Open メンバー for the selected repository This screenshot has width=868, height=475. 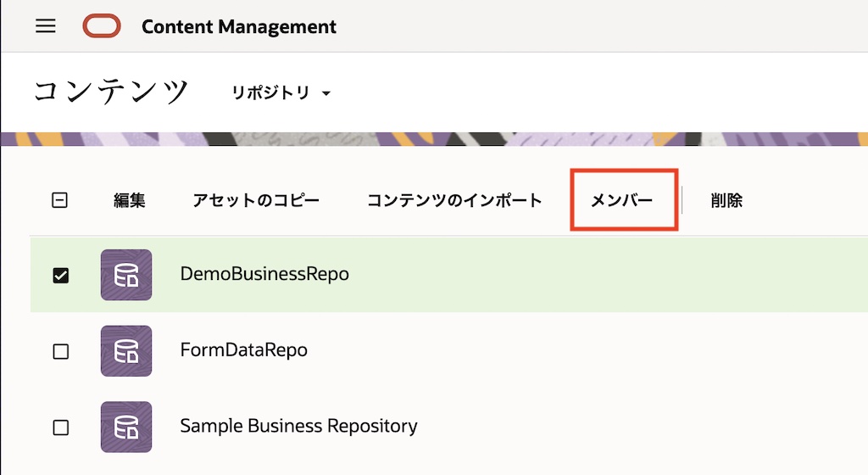[622, 201]
